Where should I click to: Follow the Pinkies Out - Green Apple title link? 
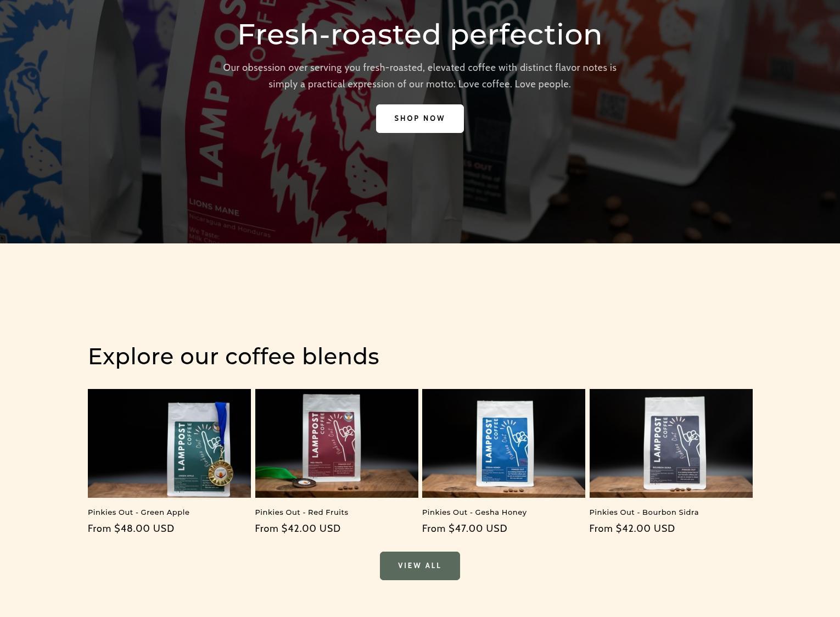pos(138,512)
